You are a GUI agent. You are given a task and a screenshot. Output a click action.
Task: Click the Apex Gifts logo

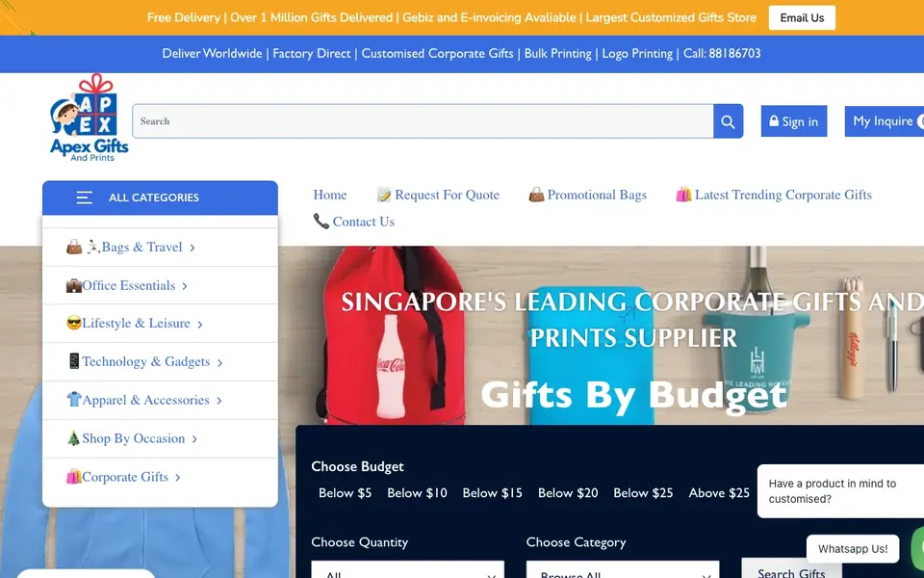(89, 118)
